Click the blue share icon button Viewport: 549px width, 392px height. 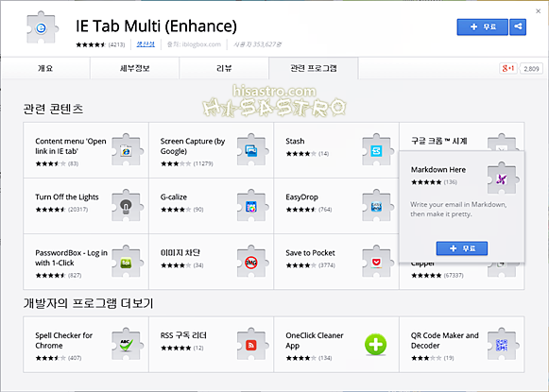coord(518,26)
